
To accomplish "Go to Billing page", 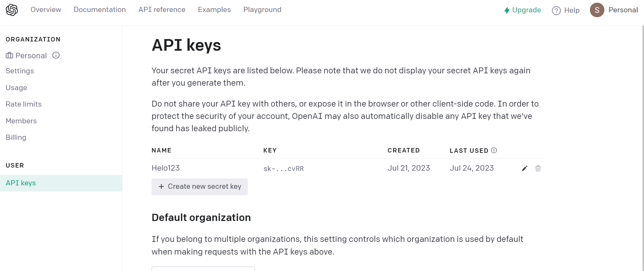I will 16,137.
